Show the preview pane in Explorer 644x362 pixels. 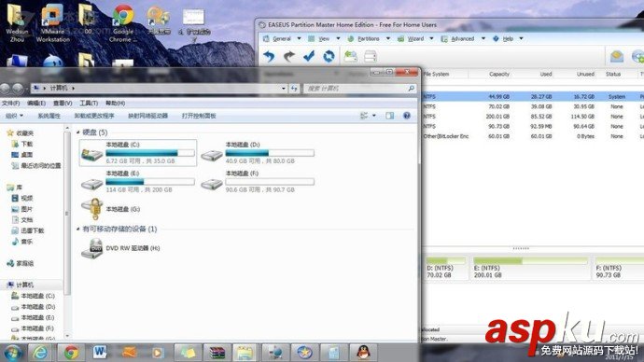coord(390,116)
